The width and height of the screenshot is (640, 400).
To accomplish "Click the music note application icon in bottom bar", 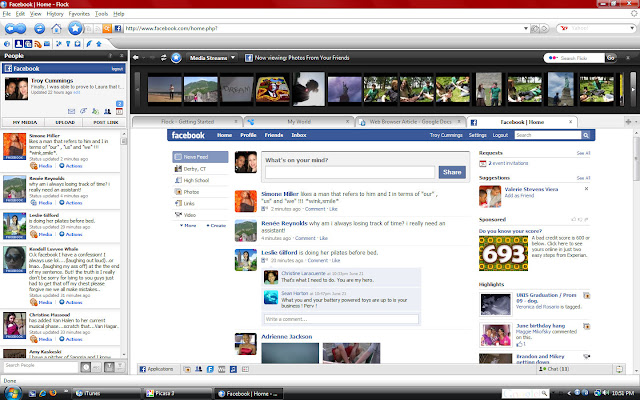I will 233,369.
